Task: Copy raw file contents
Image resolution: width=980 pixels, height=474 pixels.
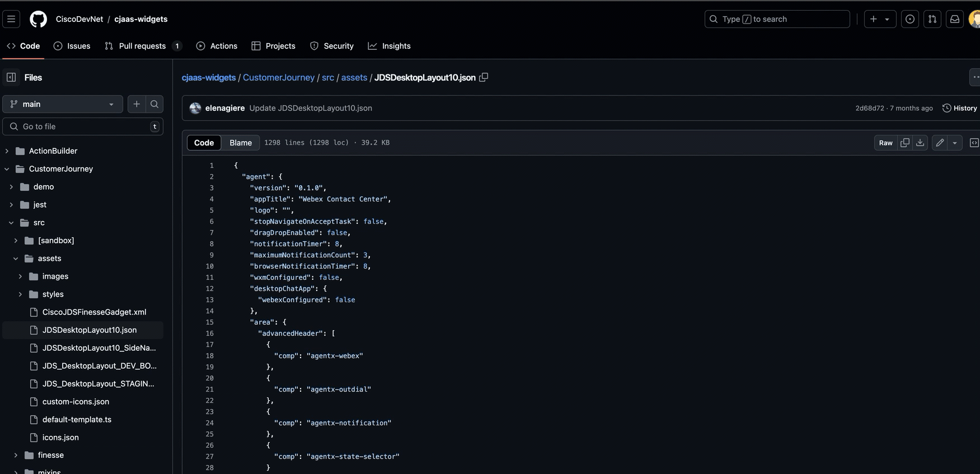Action: tap(904, 143)
